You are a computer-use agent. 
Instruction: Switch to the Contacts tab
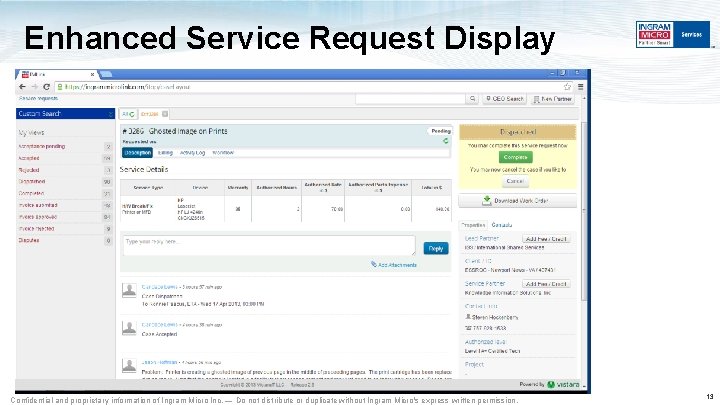pos(502,225)
